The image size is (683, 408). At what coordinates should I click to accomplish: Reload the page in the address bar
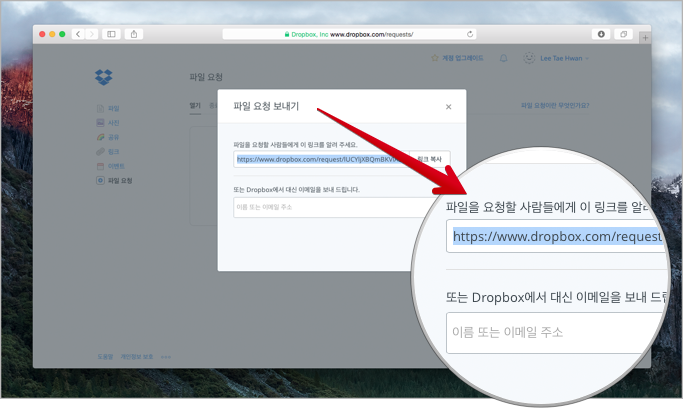click(470, 34)
